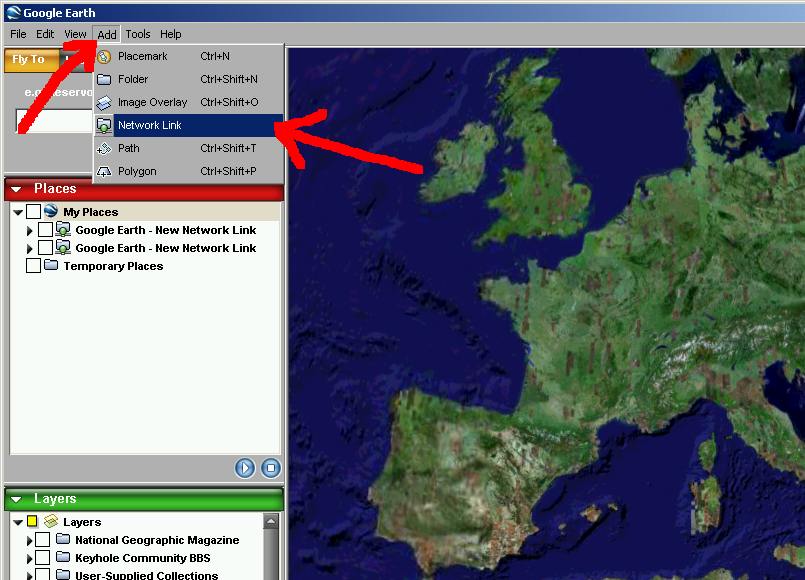
Task: Expand National Geographic Magazine node
Action: 30,540
